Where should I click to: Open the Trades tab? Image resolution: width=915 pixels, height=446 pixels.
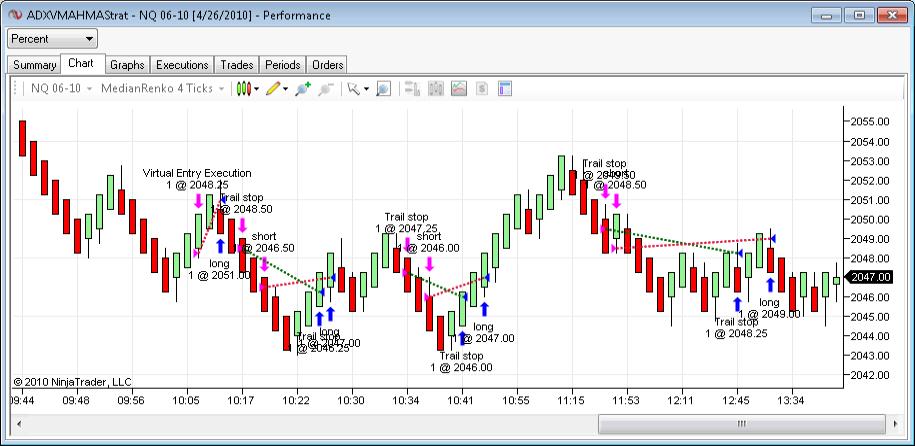point(236,65)
